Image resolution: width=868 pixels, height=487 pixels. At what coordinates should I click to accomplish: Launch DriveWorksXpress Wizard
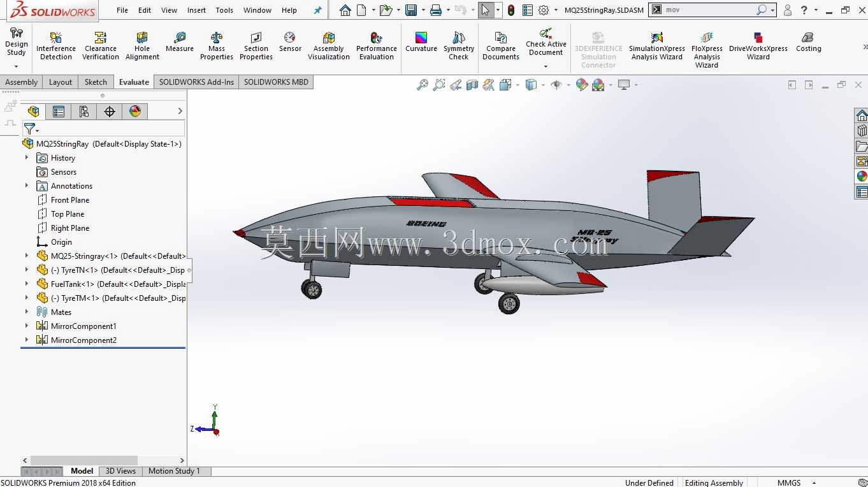[x=758, y=46]
